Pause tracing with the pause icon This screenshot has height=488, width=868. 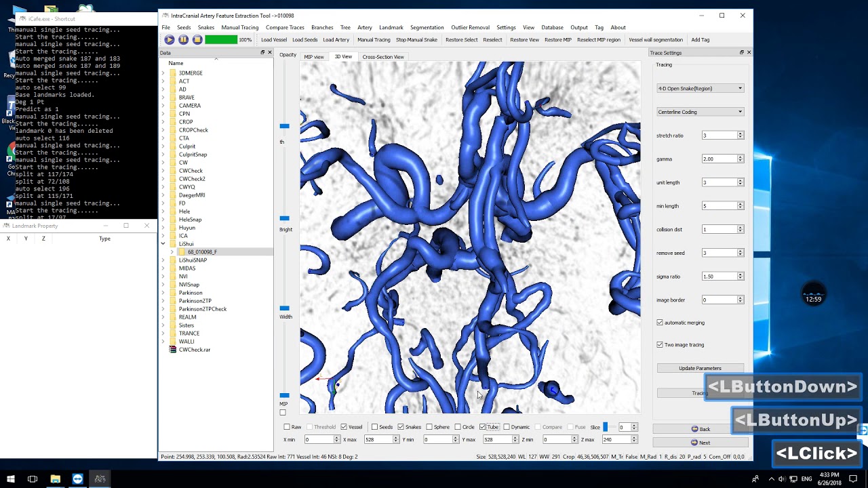183,40
